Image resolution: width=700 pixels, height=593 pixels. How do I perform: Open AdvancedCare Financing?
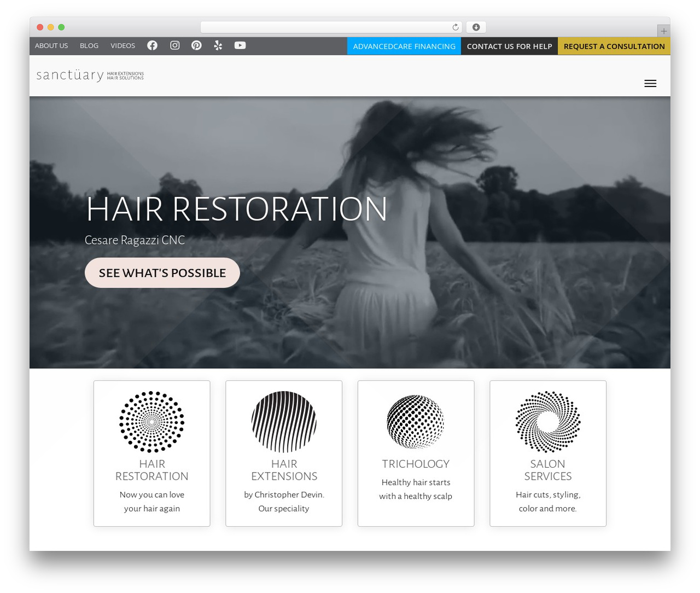coord(404,46)
